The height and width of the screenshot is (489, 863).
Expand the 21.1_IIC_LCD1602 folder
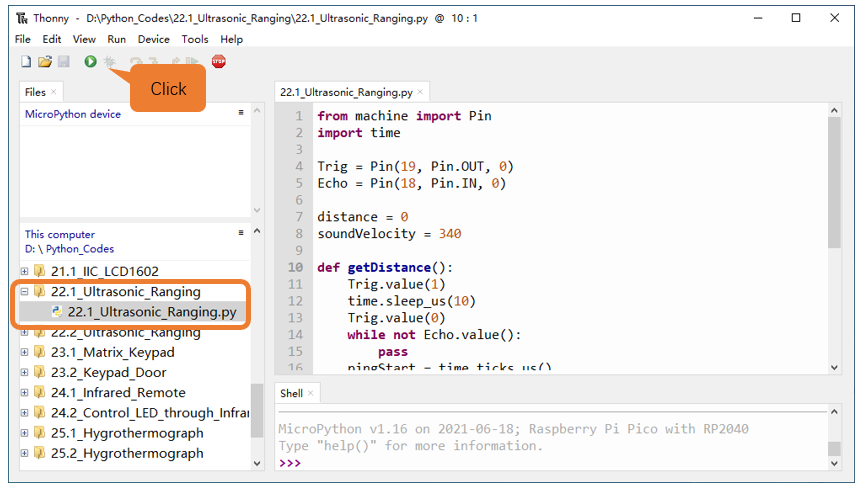[x=24, y=271]
